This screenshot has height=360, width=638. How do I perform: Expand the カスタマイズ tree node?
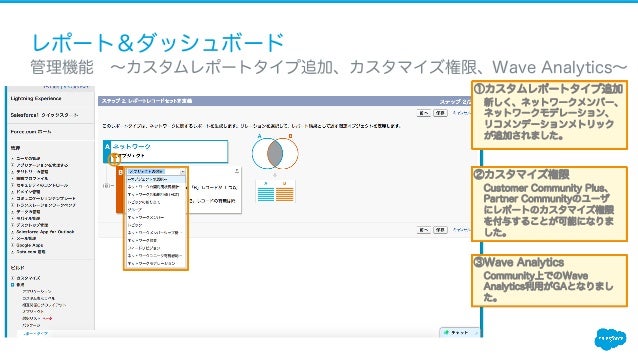pyautogui.click(x=13, y=278)
